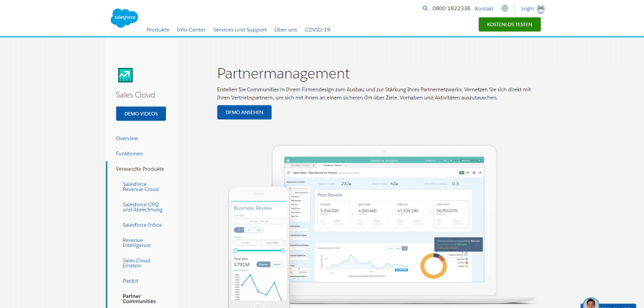Click the Sales Cloud chart icon
Image resolution: width=644 pixels, height=308 pixels.
pyautogui.click(x=125, y=75)
